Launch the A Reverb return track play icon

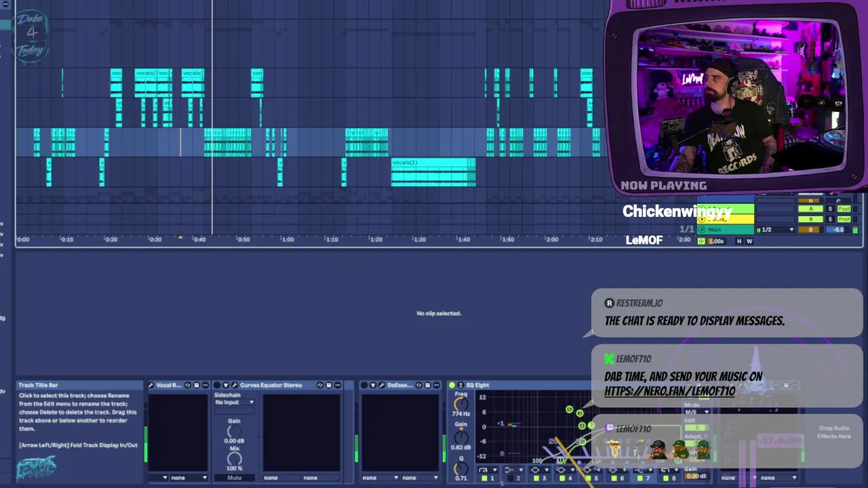(701, 208)
